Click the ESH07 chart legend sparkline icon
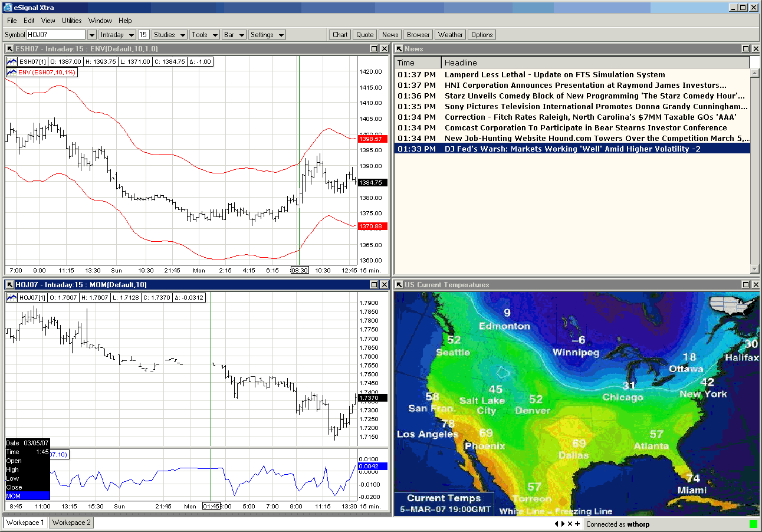The width and height of the screenshot is (762, 532). click(11, 61)
